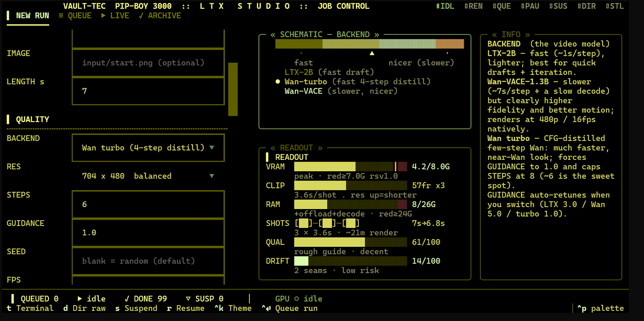The image size is (644, 321).
Task: Click the STEPS field showing 6
Action: click(x=148, y=204)
